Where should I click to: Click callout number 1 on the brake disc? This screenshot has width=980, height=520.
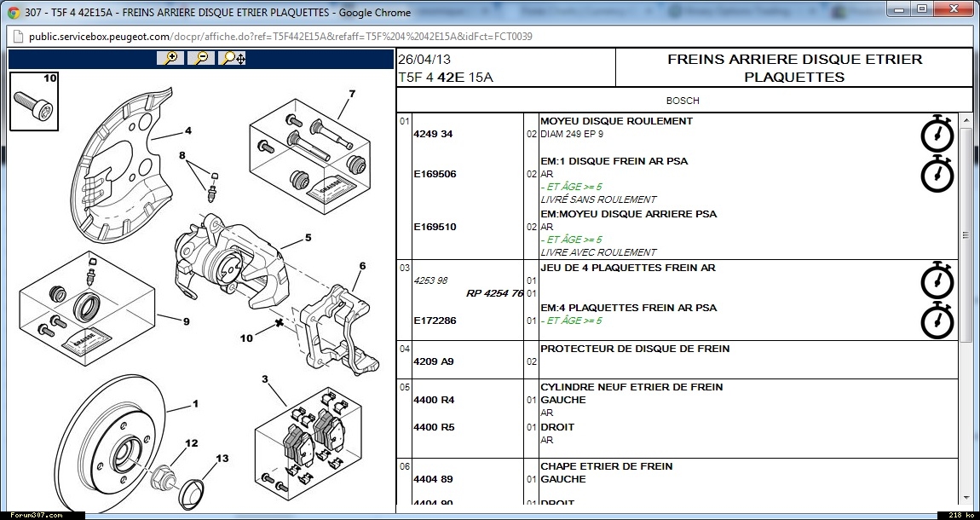point(195,403)
